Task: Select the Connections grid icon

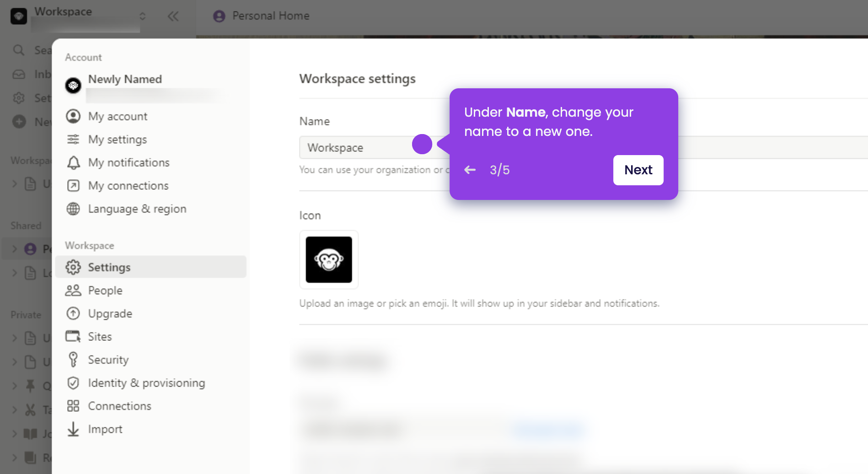Action: click(x=73, y=406)
